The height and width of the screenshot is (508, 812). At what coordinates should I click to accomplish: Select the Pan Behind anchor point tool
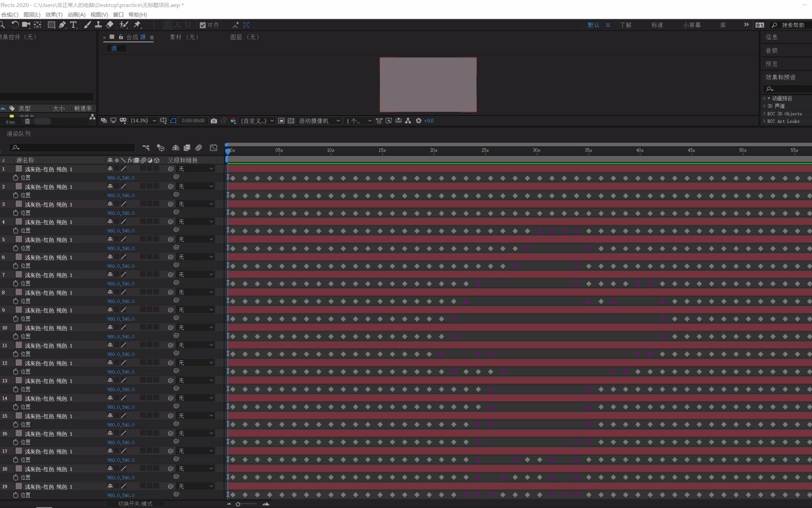38,25
